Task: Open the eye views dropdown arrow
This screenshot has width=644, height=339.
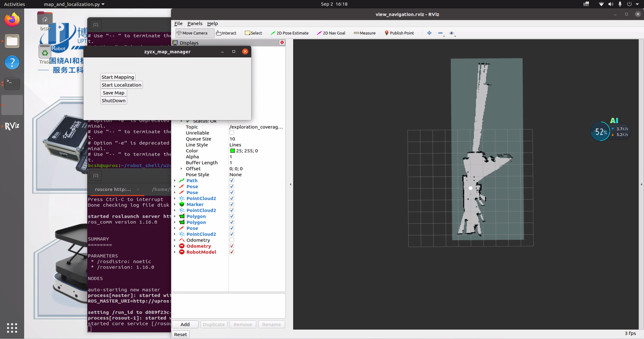Action: point(455,36)
